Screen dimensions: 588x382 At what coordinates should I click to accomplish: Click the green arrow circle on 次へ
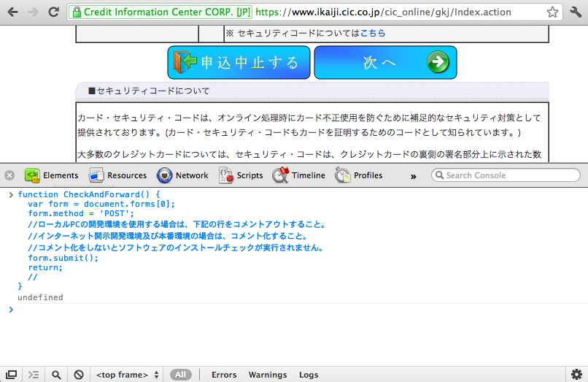[x=438, y=62]
